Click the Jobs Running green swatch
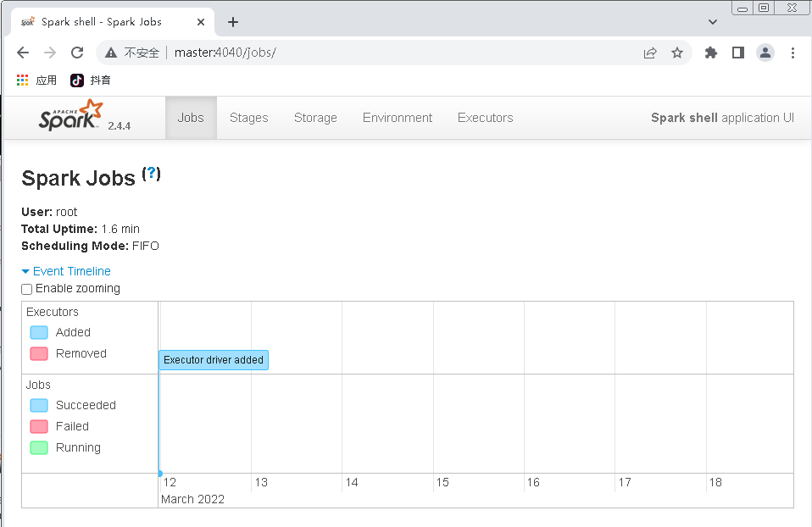The height and width of the screenshot is (527, 812). click(x=39, y=448)
